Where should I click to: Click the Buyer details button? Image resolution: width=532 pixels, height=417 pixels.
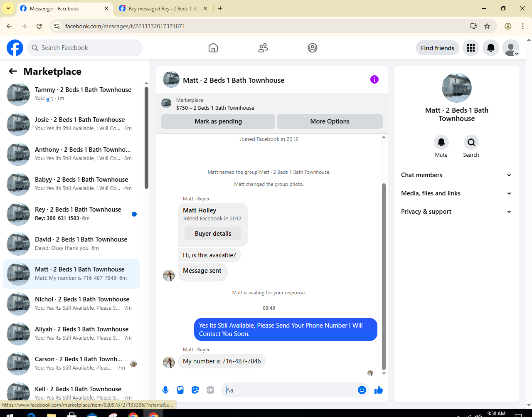(213, 234)
